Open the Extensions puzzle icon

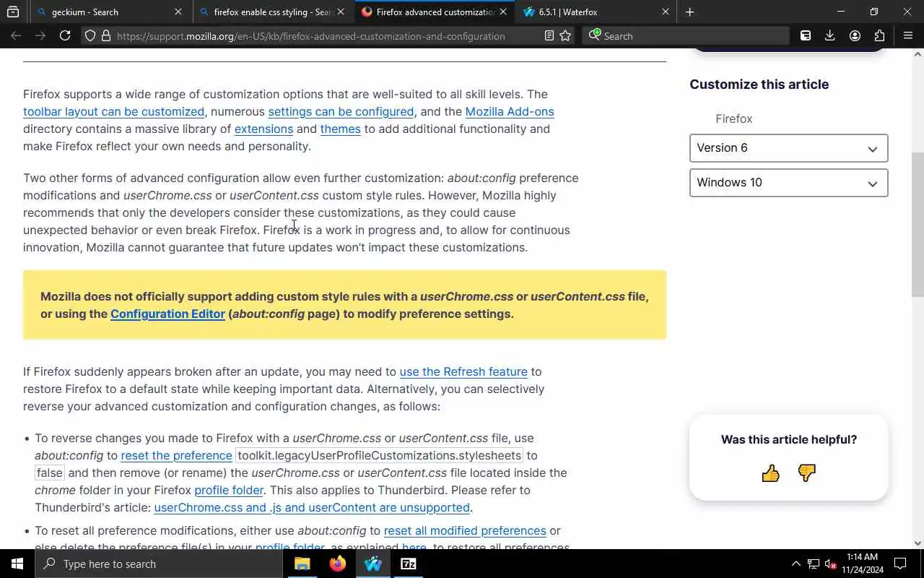tap(879, 35)
